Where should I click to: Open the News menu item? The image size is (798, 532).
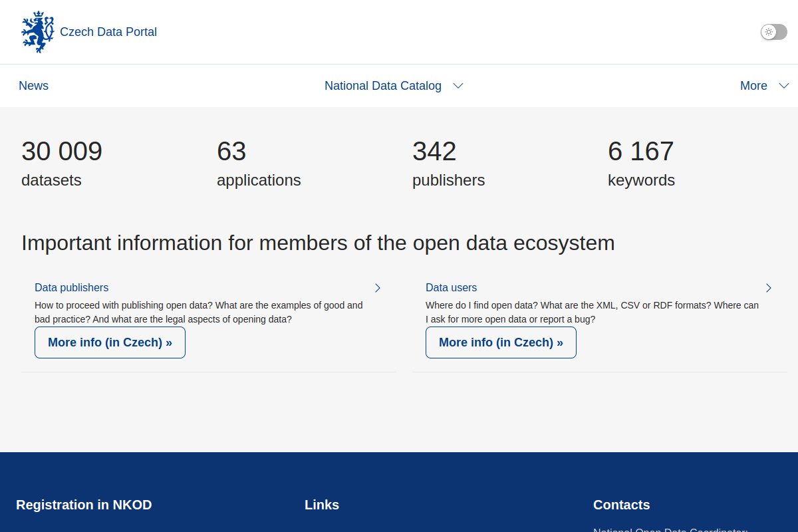34,86
